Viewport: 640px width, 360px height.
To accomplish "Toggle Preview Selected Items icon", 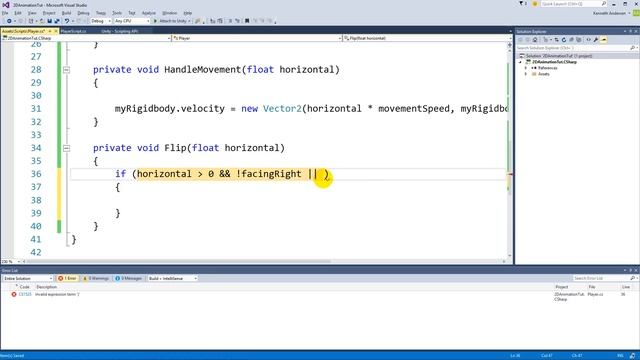I will (604, 40).
